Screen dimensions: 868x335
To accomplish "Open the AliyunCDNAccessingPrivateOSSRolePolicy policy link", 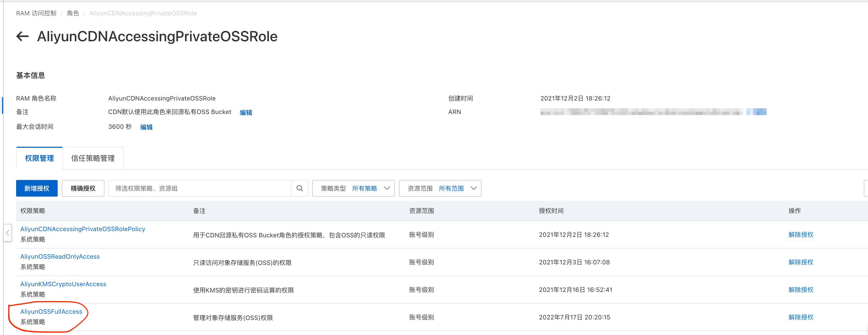I will (x=83, y=229).
